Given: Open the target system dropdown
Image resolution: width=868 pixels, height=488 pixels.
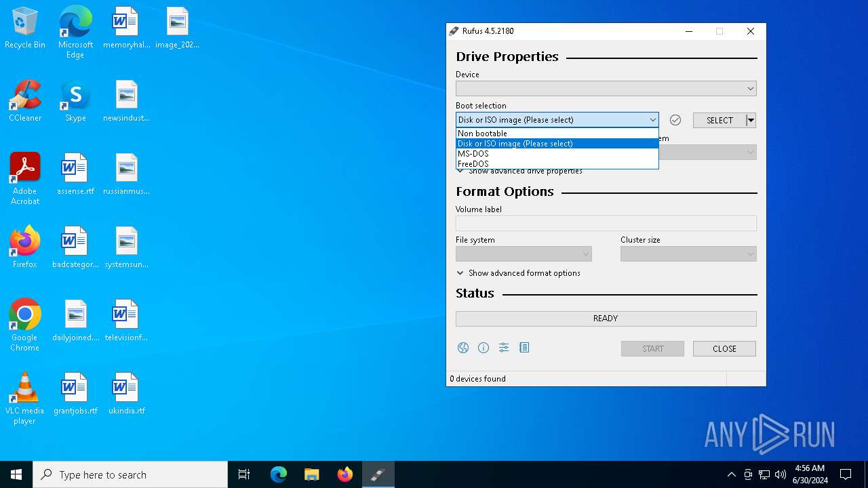Looking at the screenshot, I should (x=708, y=152).
